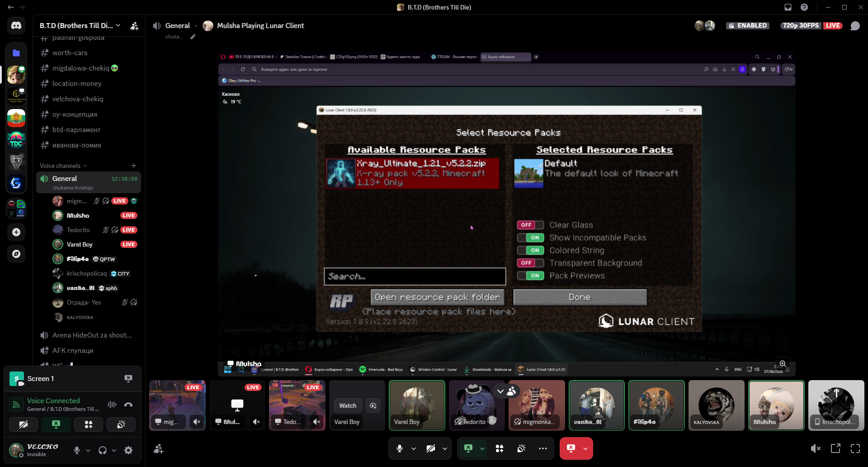Open User Settings gear icon
Viewport: 868px width, 467px height.
click(x=128, y=450)
